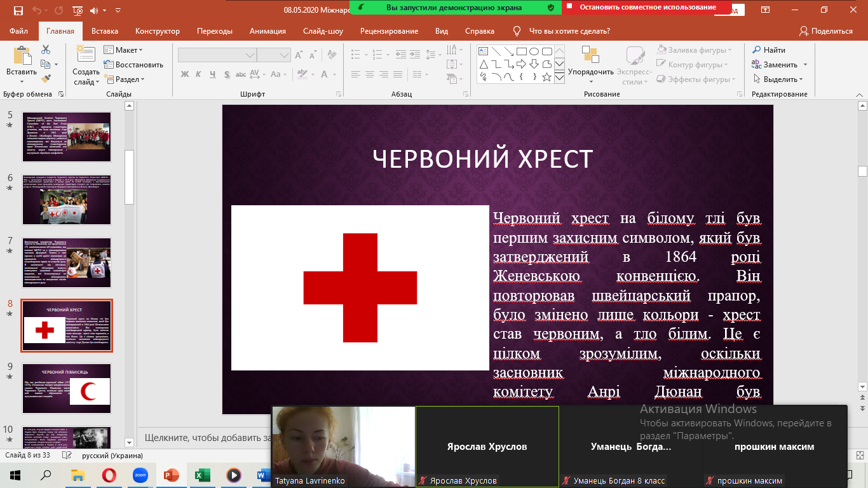Open the font name combo box
Image resolution: width=868 pixels, height=488 pixels.
pyautogui.click(x=217, y=55)
